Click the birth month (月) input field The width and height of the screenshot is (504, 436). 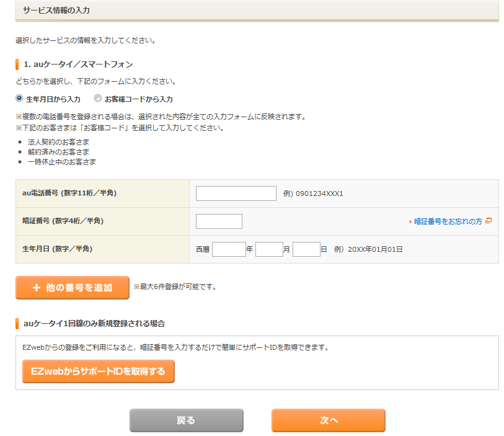(269, 249)
